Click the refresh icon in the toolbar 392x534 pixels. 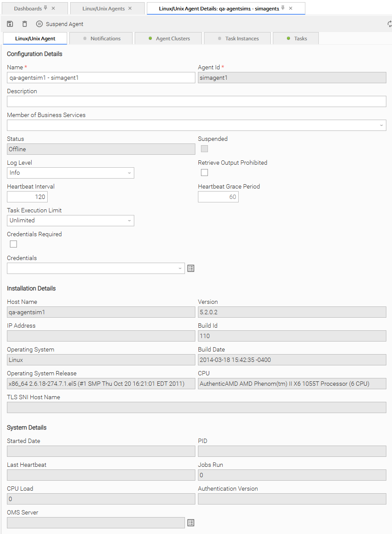point(389,24)
